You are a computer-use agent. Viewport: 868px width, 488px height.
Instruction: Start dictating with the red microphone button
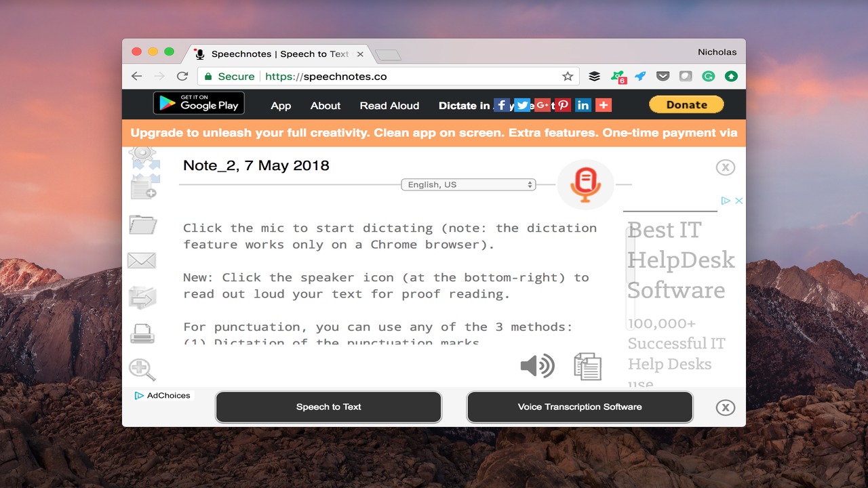(585, 184)
